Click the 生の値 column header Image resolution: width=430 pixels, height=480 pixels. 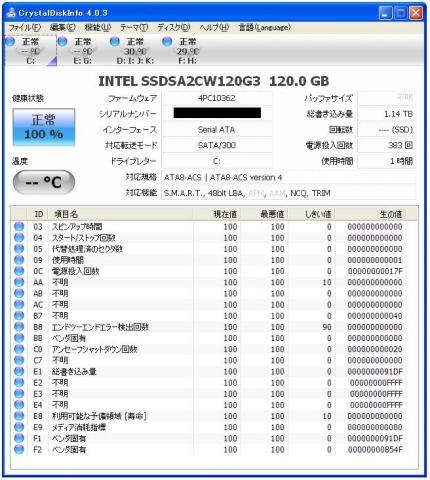pos(371,214)
